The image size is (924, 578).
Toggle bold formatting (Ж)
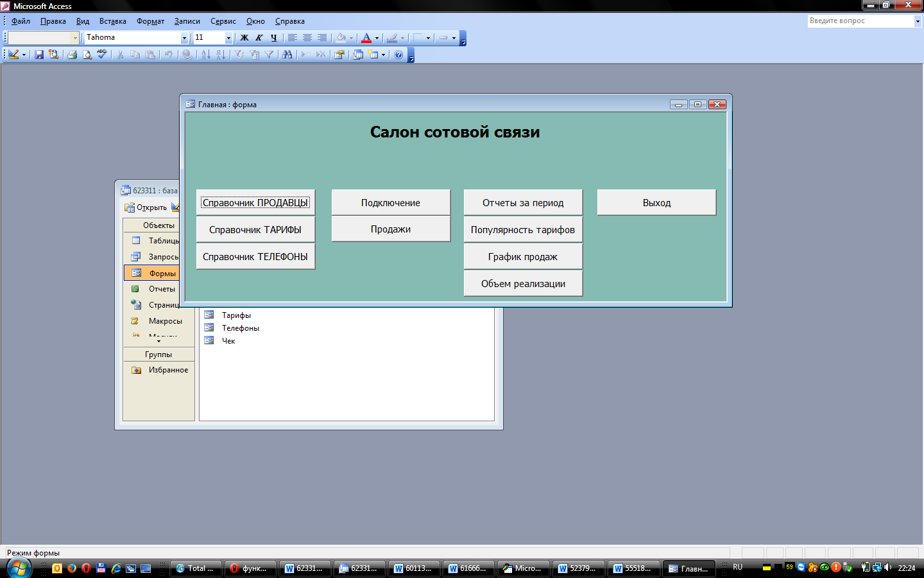(244, 38)
